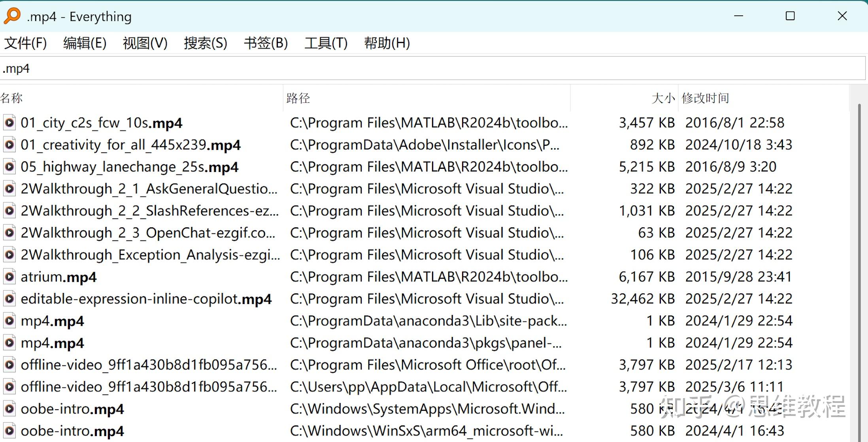Sort by the 修改时间 column header
868x442 pixels.
(705, 98)
